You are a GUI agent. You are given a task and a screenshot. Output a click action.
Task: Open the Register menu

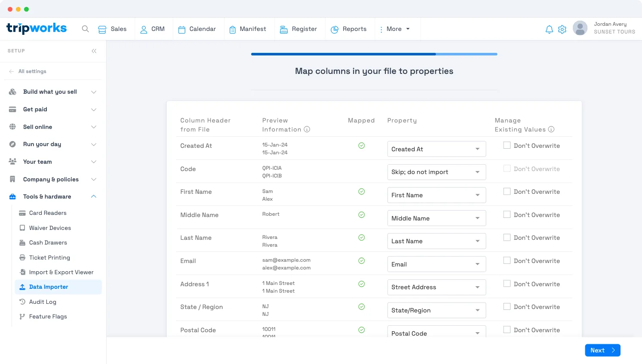point(298,29)
